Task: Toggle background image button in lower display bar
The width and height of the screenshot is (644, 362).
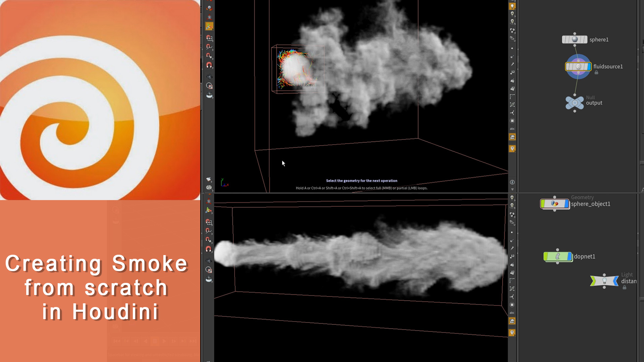Action: pyautogui.click(x=512, y=321)
